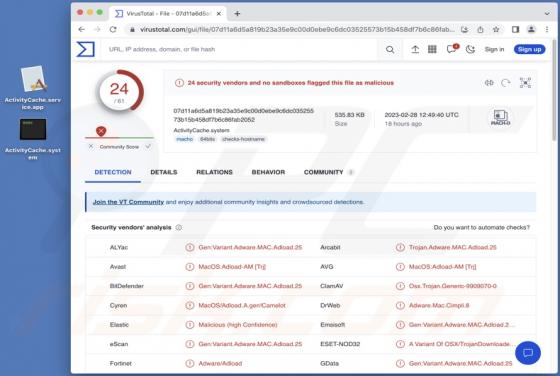Screen dimensions: 560x376
Task: Click the Mach-O file type icon
Action: tap(500, 117)
